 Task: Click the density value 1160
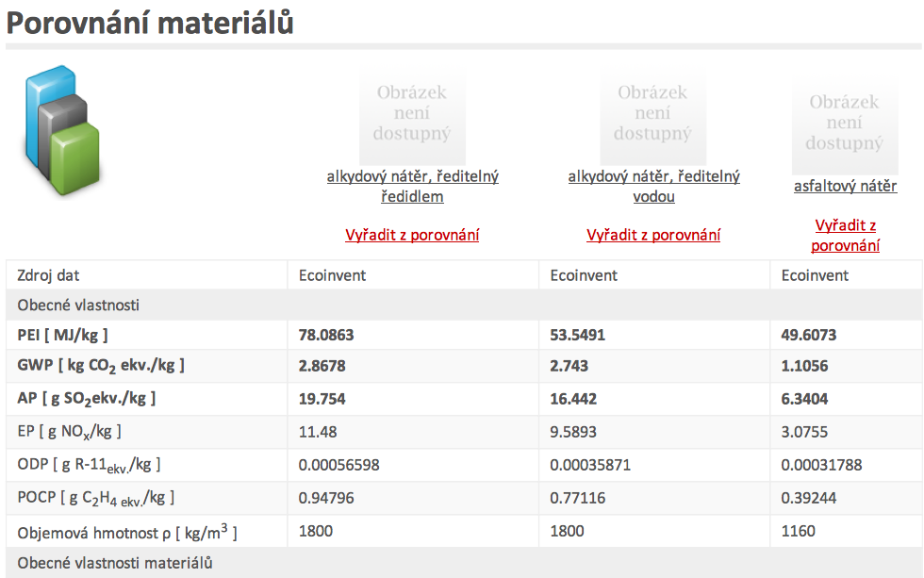[x=798, y=531]
